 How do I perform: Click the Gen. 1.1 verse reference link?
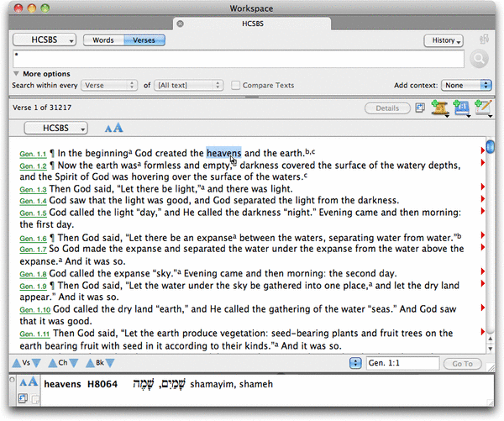tap(33, 154)
